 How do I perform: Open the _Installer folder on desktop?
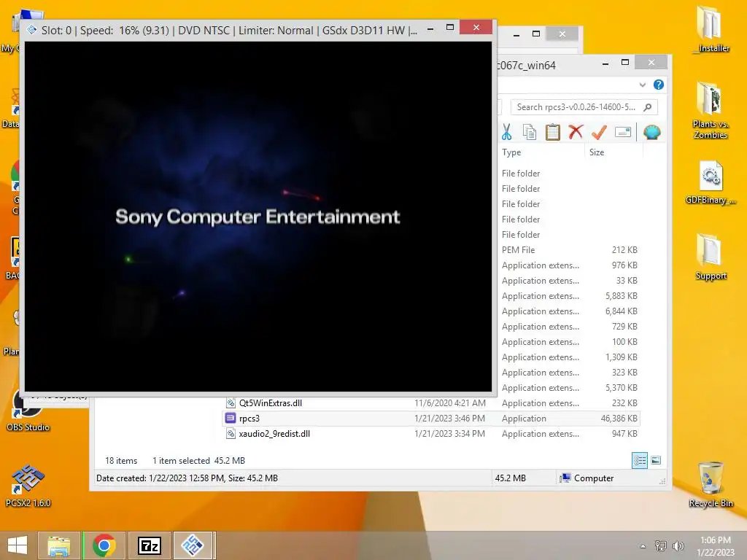711,29
